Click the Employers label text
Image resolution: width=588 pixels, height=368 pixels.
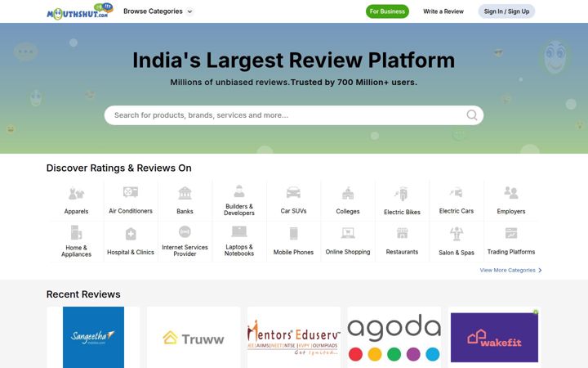[511, 212]
